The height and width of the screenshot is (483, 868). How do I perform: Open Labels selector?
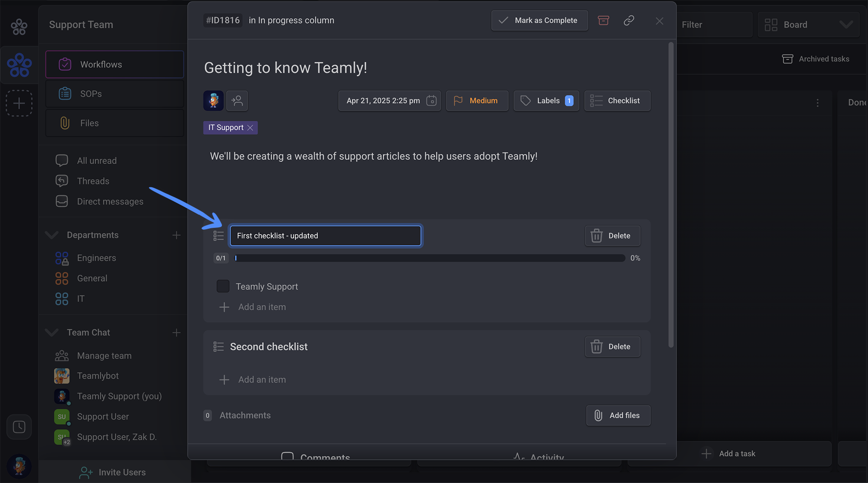546,101
